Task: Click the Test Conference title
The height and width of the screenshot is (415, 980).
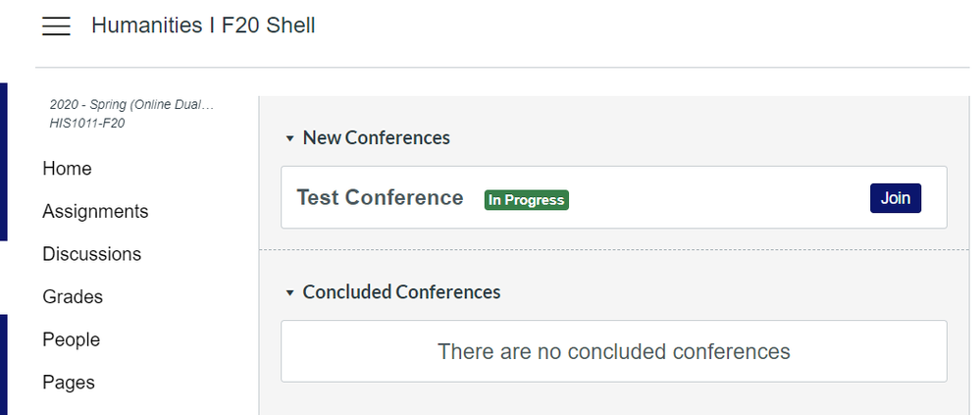Action: tap(380, 198)
